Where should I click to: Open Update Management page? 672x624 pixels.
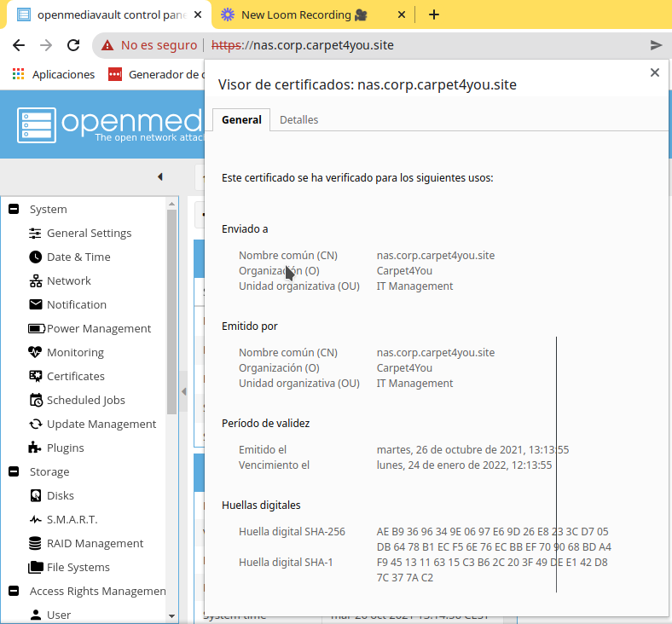[x=101, y=424]
